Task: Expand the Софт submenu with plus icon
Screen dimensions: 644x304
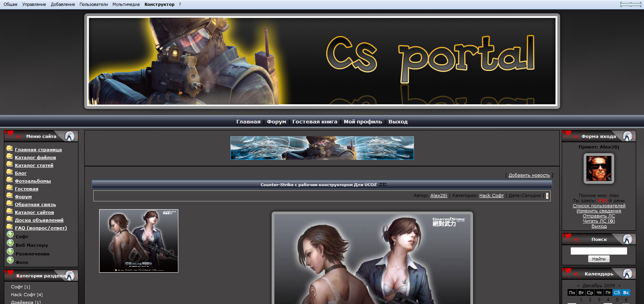Action: (10, 234)
